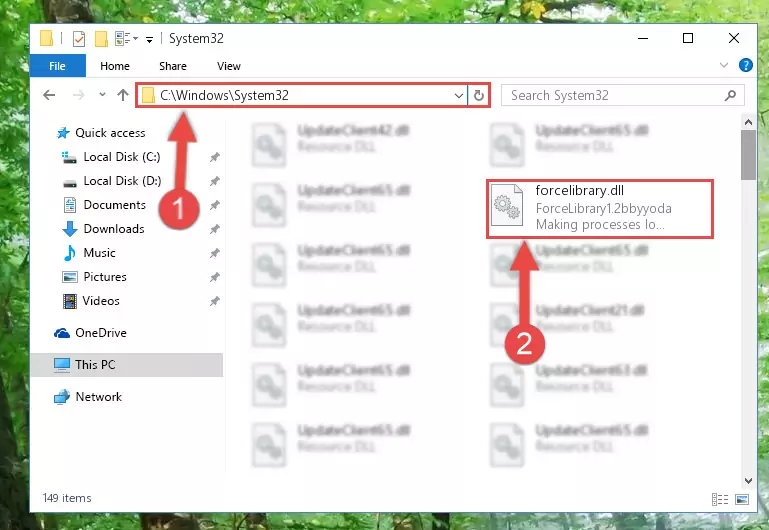The height and width of the screenshot is (530, 769).
Task: Click the pin icon next to Documents
Action: pyautogui.click(x=215, y=205)
